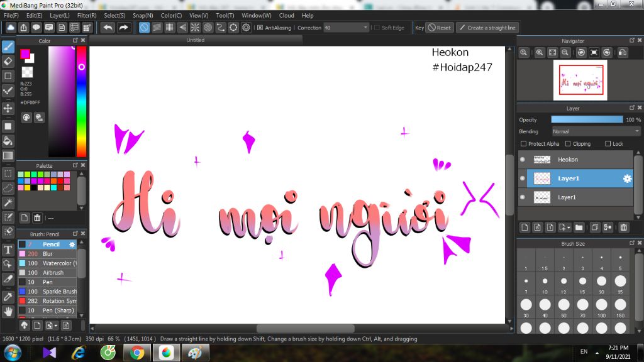Enable the Lock checkbox
644x362 pixels.
click(x=608, y=144)
